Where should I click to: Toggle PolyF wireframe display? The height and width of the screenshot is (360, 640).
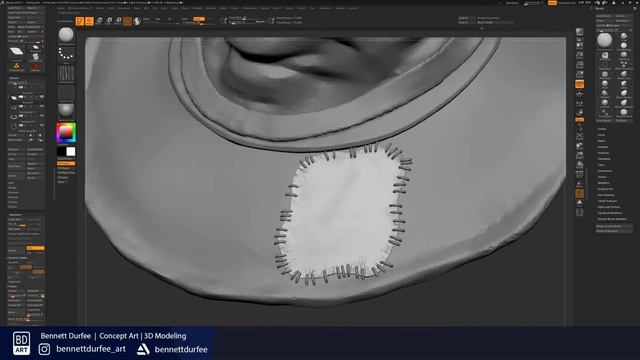point(580,174)
